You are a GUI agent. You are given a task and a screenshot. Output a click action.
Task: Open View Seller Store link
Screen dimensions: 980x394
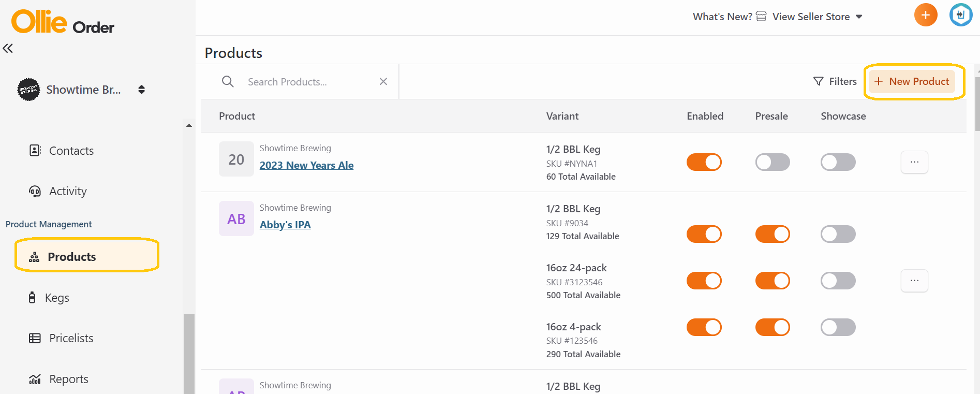[811, 17]
